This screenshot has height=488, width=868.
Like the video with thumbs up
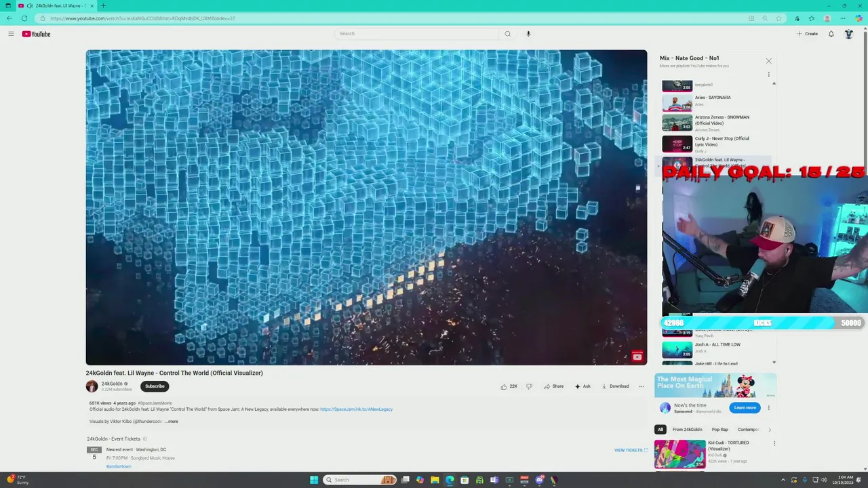509,386
